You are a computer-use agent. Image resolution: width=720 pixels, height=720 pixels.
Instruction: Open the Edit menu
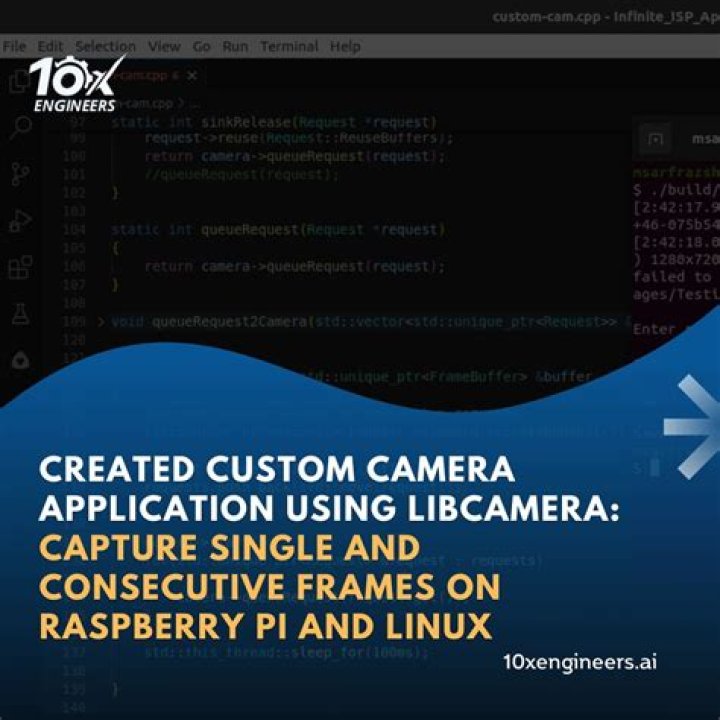pyautogui.click(x=50, y=46)
